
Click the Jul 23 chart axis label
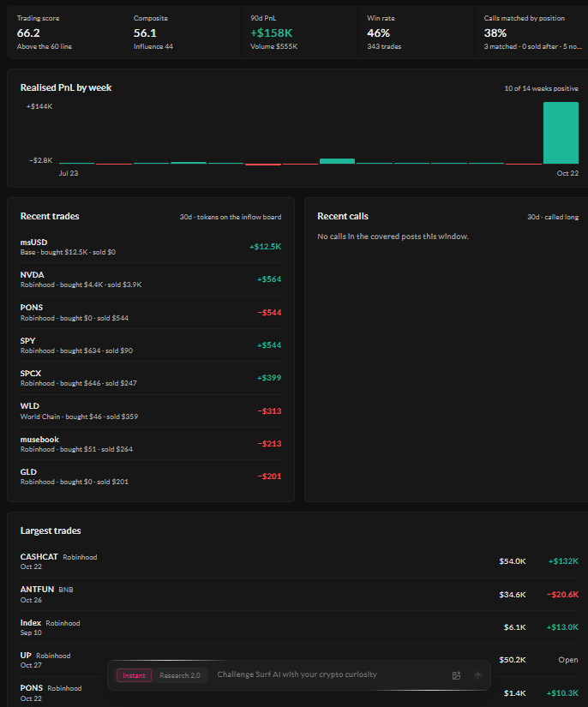69,173
